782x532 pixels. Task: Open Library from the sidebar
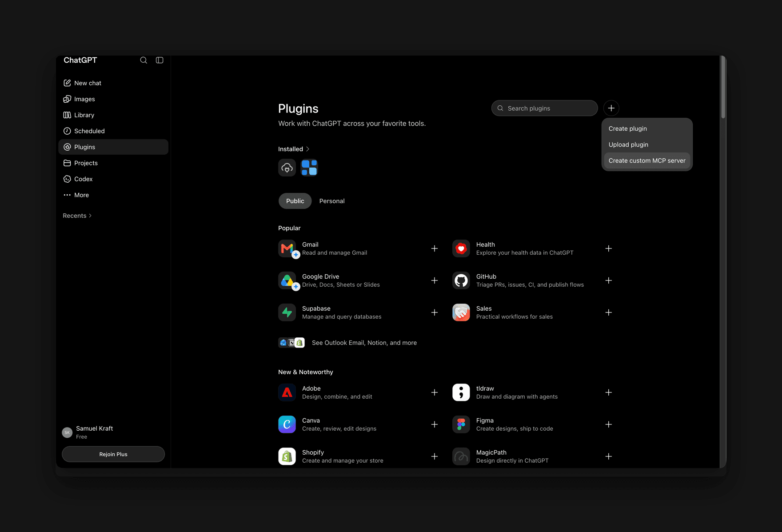113,115
